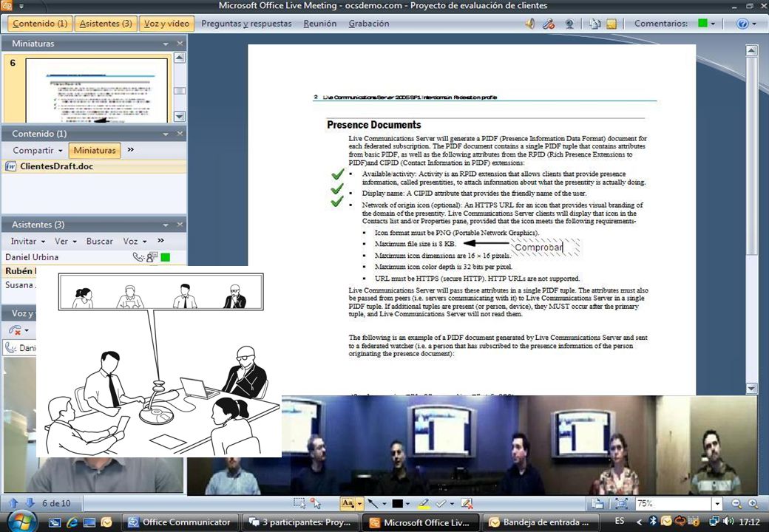Select the Aa text annotation tool
Image resolution: width=769 pixels, height=532 pixels.
348,503
